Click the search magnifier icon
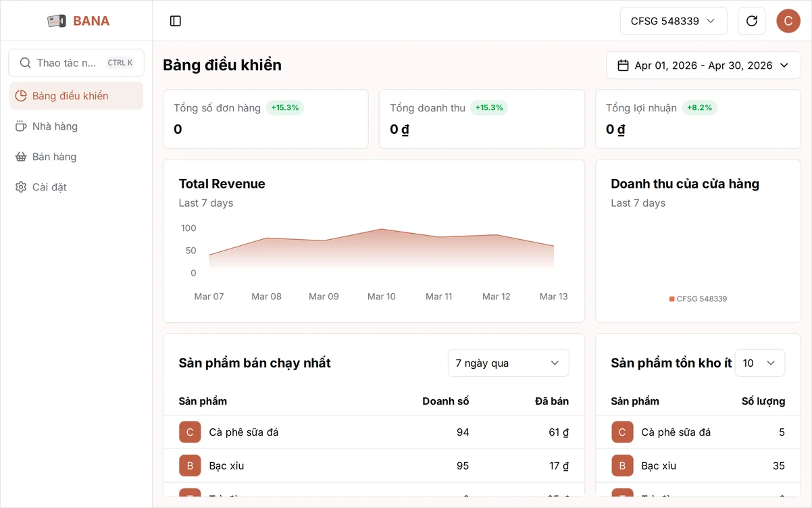The height and width of the screenshot is (508, 812). 25,63
